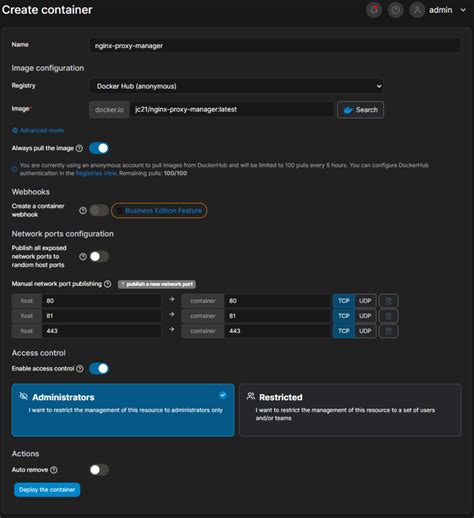The height and width of the screenshot is (518, 474).
Task: Click container port field with value 80
Action: click(278, 301)
